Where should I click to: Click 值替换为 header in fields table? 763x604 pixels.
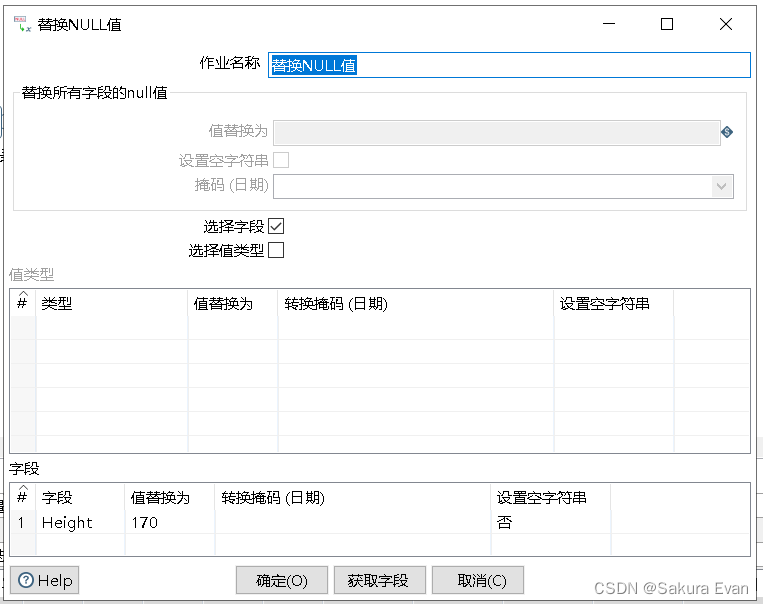pos(170,497)
